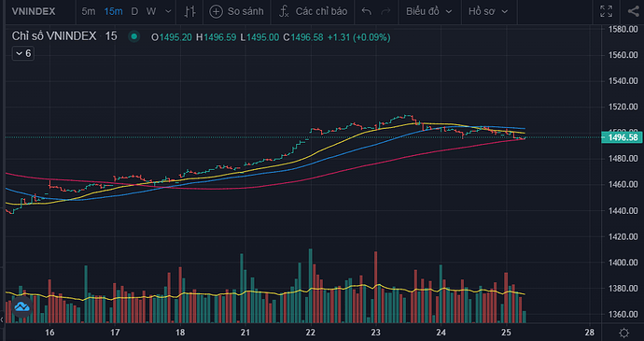Select the W weekly timeframe
644x341 pixels.
pyautogui.click(x=151, y=11)
